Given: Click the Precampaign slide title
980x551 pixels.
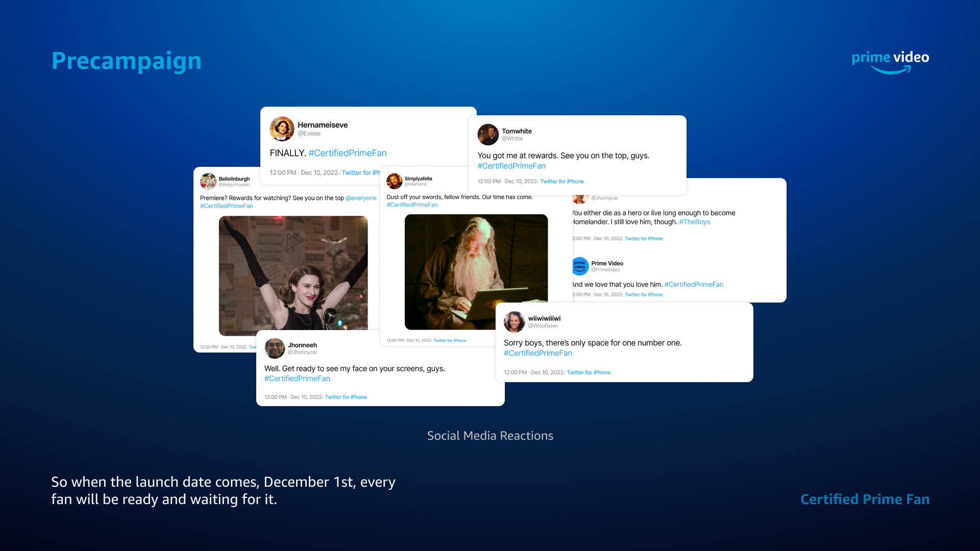Looking at the screenshot, I should pyautogui.click(x=127, y=61).
